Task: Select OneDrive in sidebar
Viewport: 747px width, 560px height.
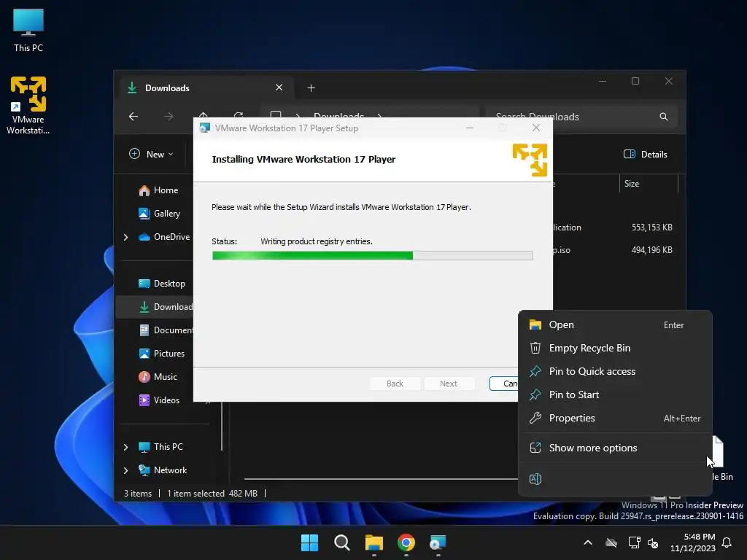Action: 163,237
